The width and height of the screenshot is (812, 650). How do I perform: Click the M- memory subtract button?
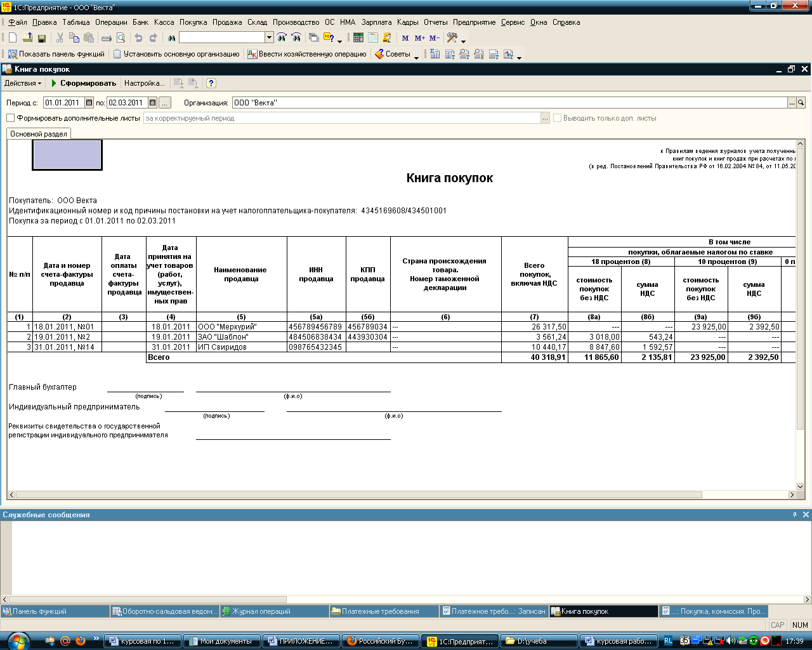[x=434, y=38]
